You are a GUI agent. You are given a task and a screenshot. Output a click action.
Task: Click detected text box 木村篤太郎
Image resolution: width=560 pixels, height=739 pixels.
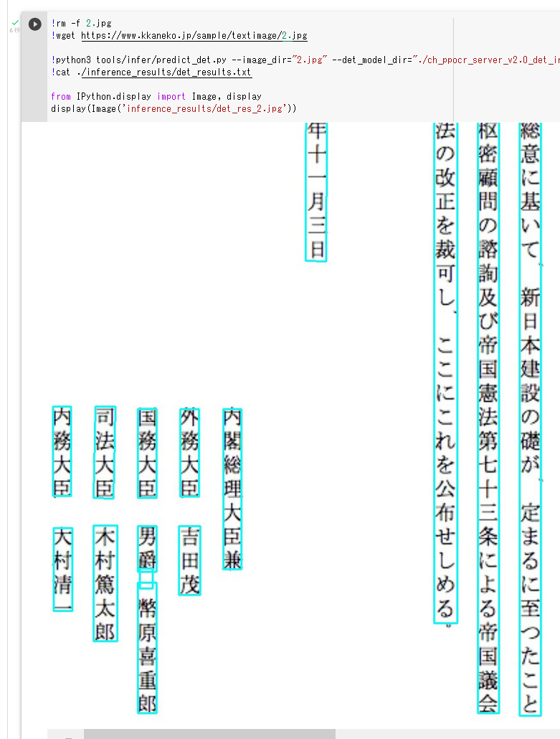coord(105,583)
